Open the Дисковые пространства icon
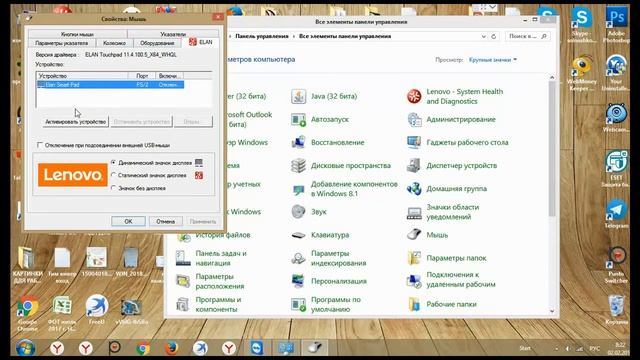The width and height of the screenshot is (640, 360). [x=298, y=166]
